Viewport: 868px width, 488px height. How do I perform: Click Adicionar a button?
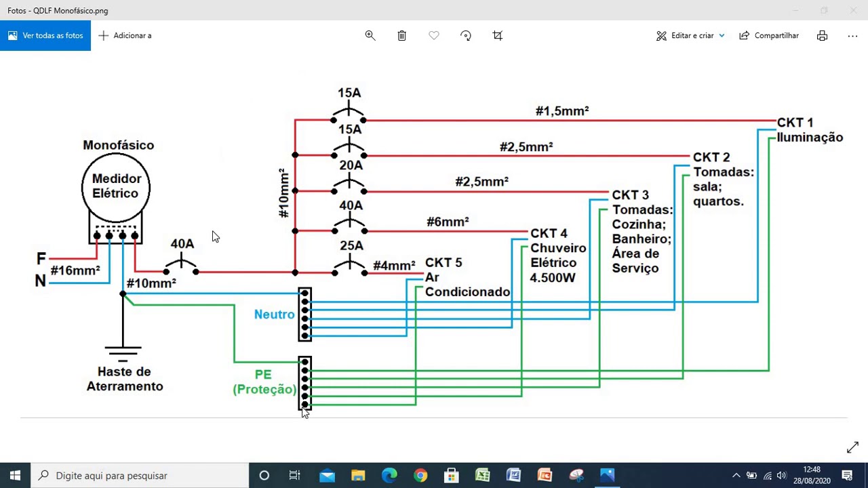point(125,35)
